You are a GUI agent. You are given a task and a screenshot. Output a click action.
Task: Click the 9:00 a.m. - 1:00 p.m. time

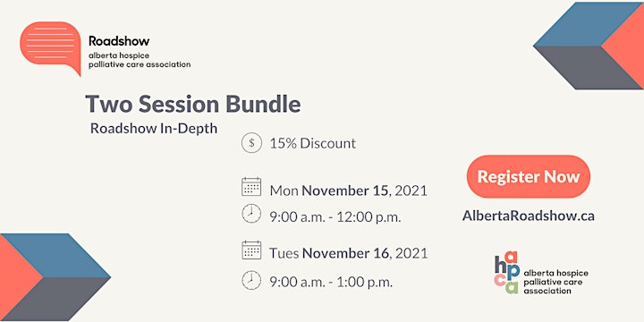[331, 282]
